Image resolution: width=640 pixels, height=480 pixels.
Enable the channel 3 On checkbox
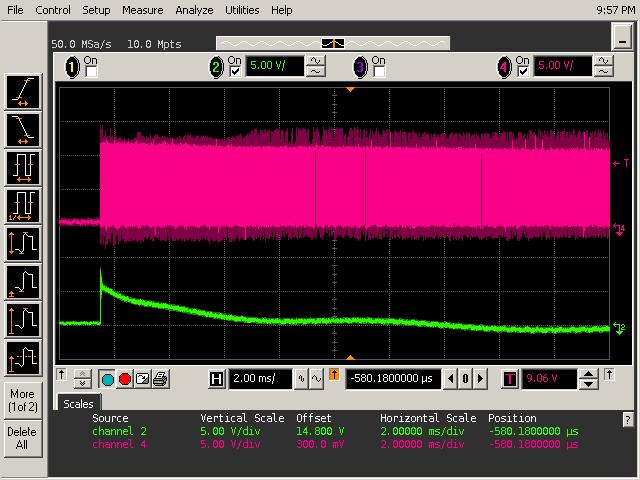378,72
